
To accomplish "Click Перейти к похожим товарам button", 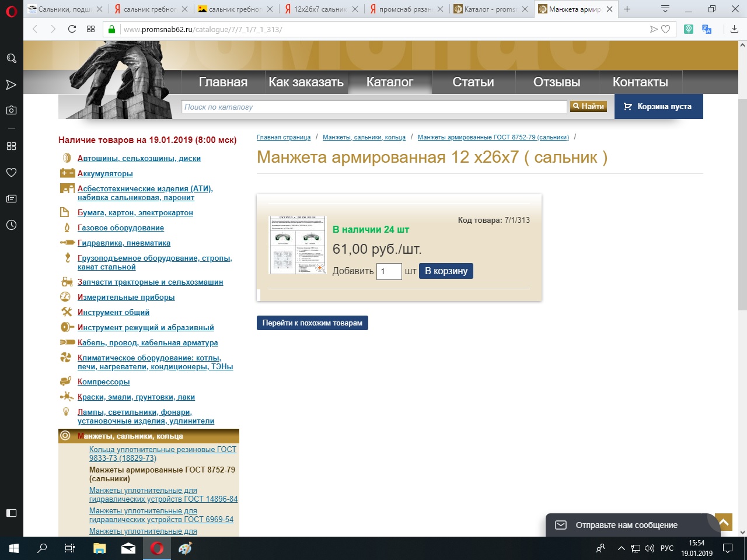I will tap(312, 323).
